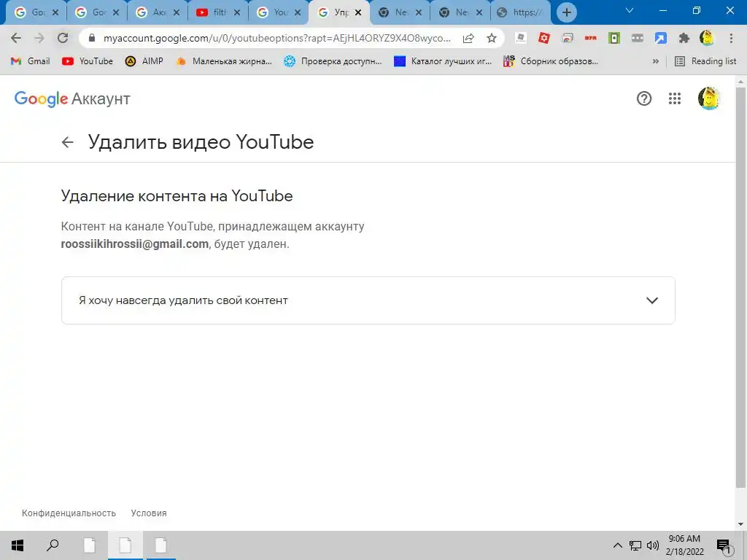747x560 pixels.
Task: Open the Маленькая жирна... bookmark
Action: point(224,61)
